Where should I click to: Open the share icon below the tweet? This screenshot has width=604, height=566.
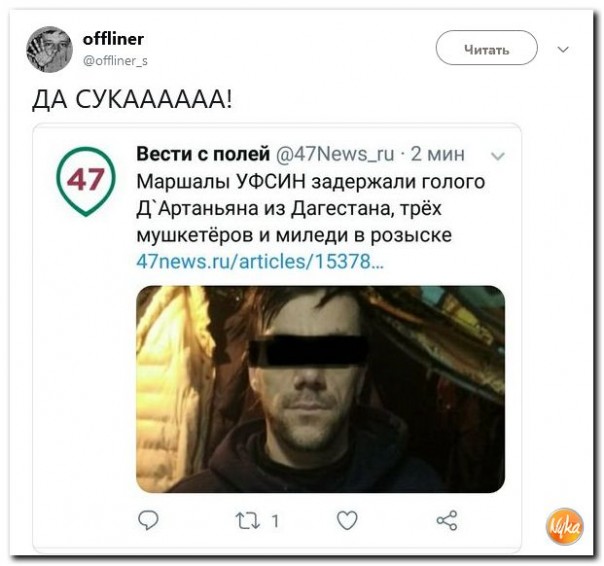click(447, 521)
